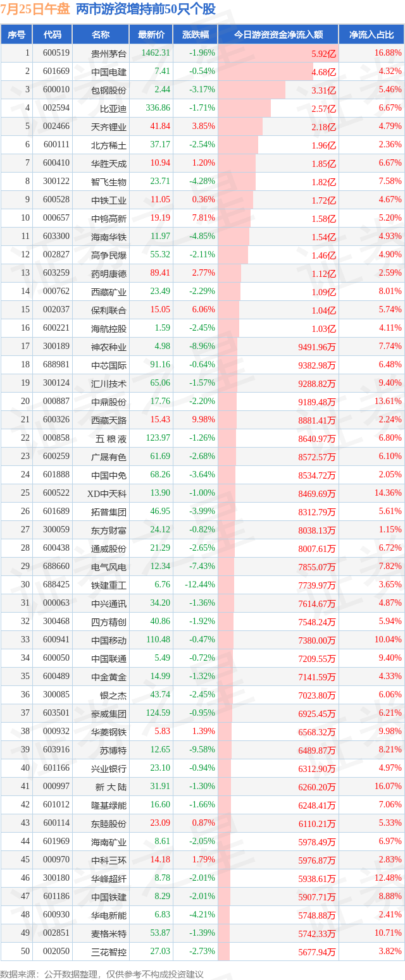Click 豪威集团 price 124.59
Screen dimensions: 405x980
158,713
